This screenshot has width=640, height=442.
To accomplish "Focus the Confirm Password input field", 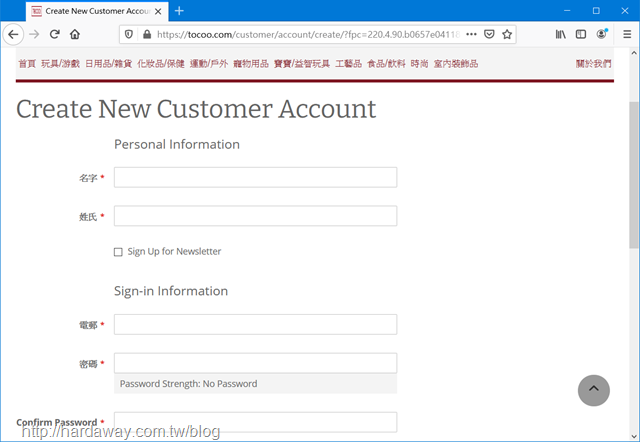I will (256, 422).
